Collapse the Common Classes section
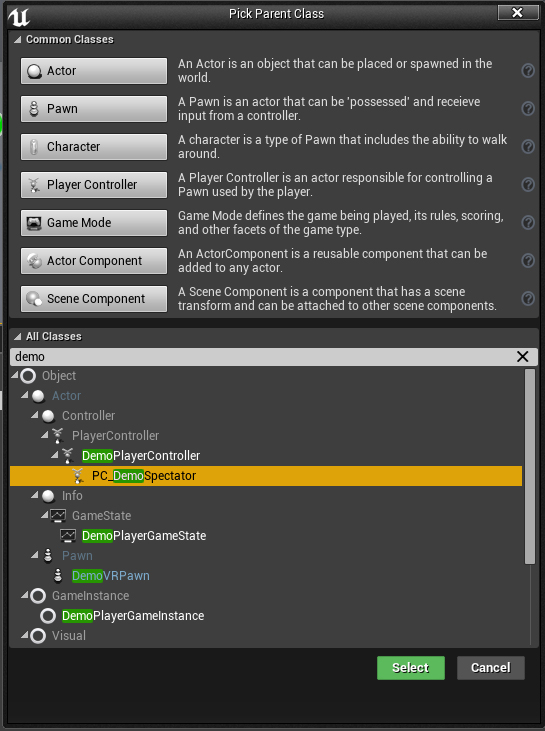Image resolution: width=545 pixels, height=731 pixels. [x=18, y=40]
